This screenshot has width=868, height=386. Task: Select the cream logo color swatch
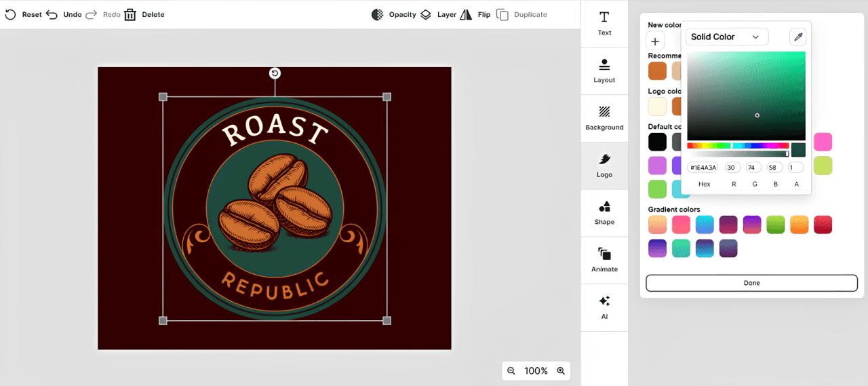657,107
